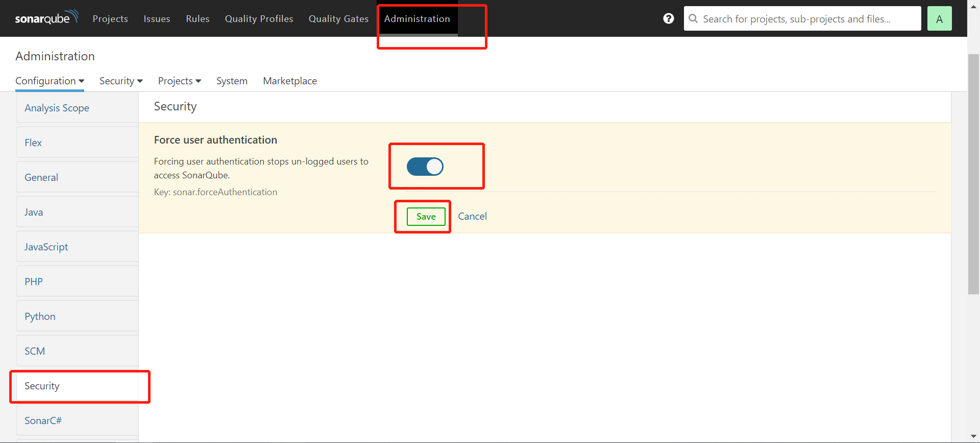Select General settings category

click(77, 177)
